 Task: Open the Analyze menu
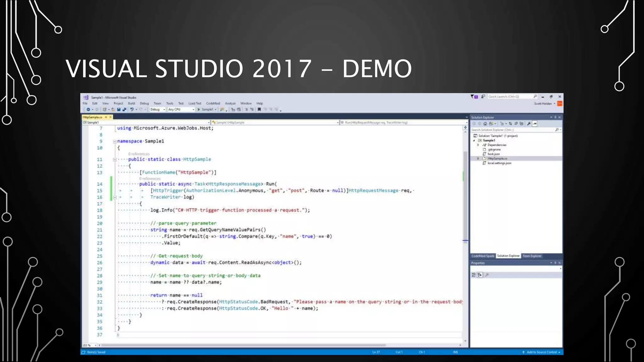[230, 103]
